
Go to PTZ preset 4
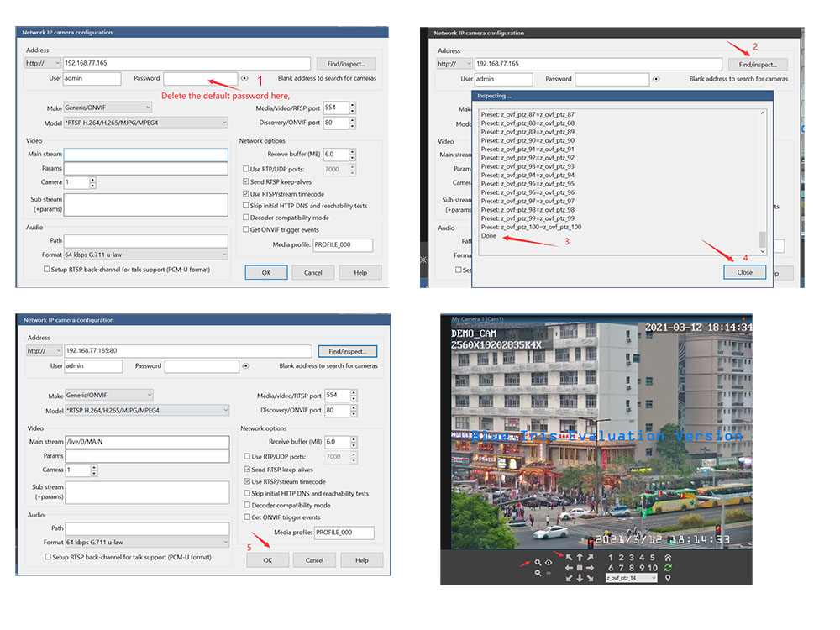point(642,558)
